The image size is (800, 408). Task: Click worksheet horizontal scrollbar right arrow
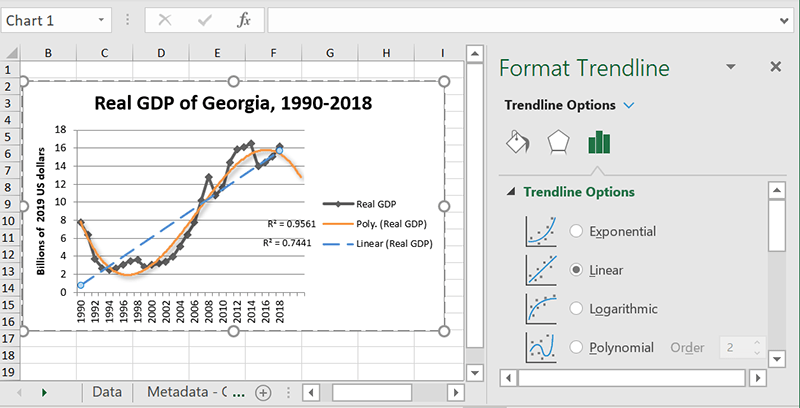coord(455,393)
